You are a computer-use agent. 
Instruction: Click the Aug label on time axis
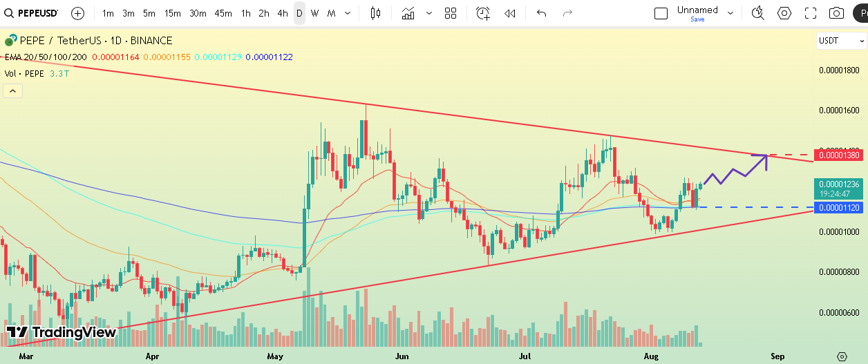point(651,356)
